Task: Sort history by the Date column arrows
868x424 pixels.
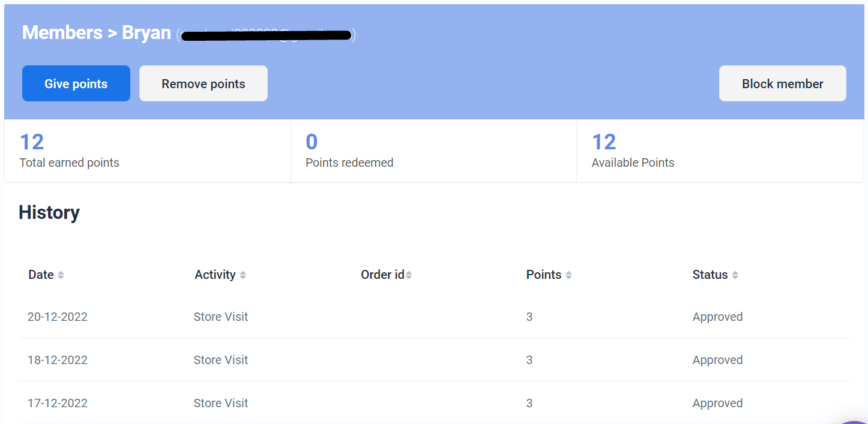Action: 61,275
